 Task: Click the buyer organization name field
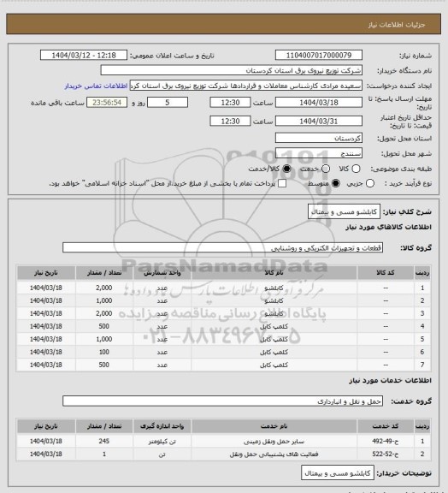point(231,70)
